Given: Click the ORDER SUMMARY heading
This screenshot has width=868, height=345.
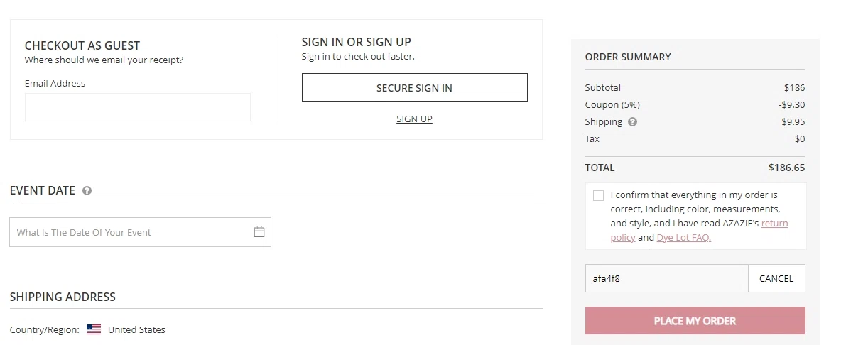Looking at the screenshot, I should (x=628, y=57).
